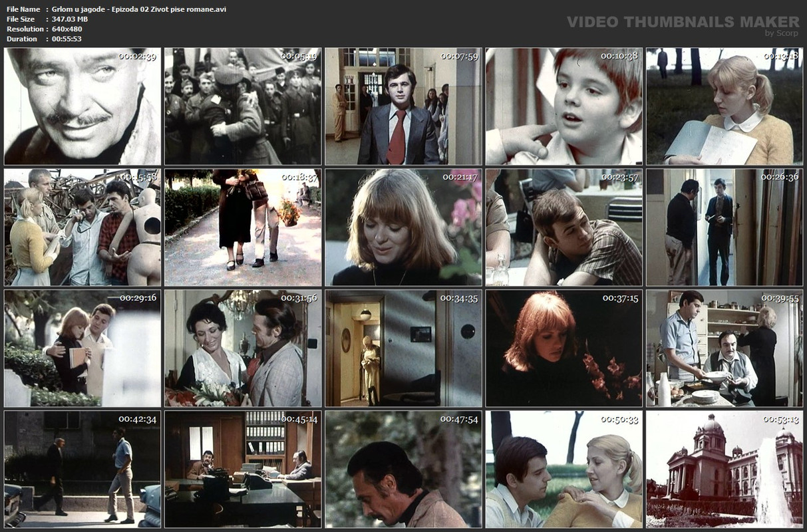Select the walking legs thumbnail at 00:18:37
807x532 pixels.
tap(243, 227)
